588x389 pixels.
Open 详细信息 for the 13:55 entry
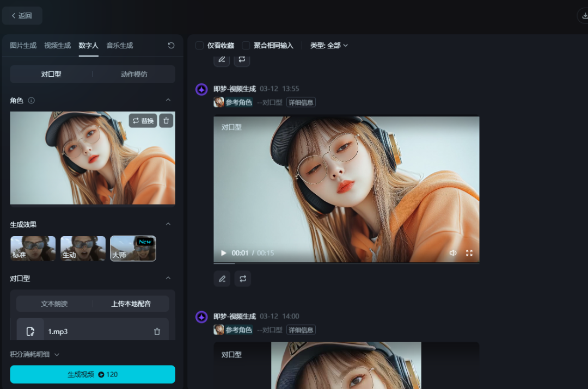pos(301,102)
